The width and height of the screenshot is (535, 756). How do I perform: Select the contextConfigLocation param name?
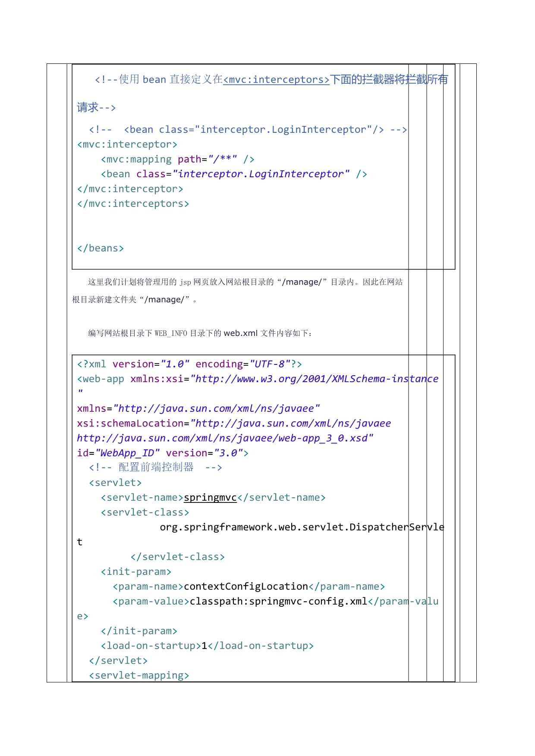click(245, 587)
